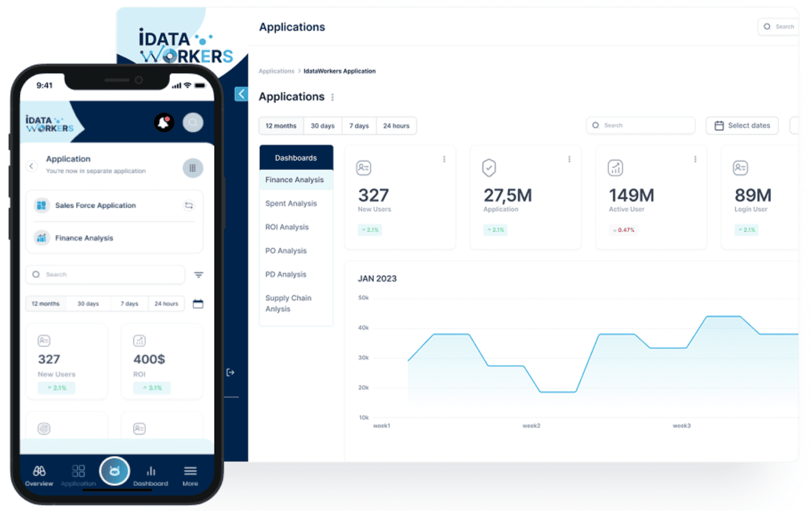This screenshot has width=812, height=511.
Task: Switch to the 24 hours tab on the desktop
Action: click(396, 126)
